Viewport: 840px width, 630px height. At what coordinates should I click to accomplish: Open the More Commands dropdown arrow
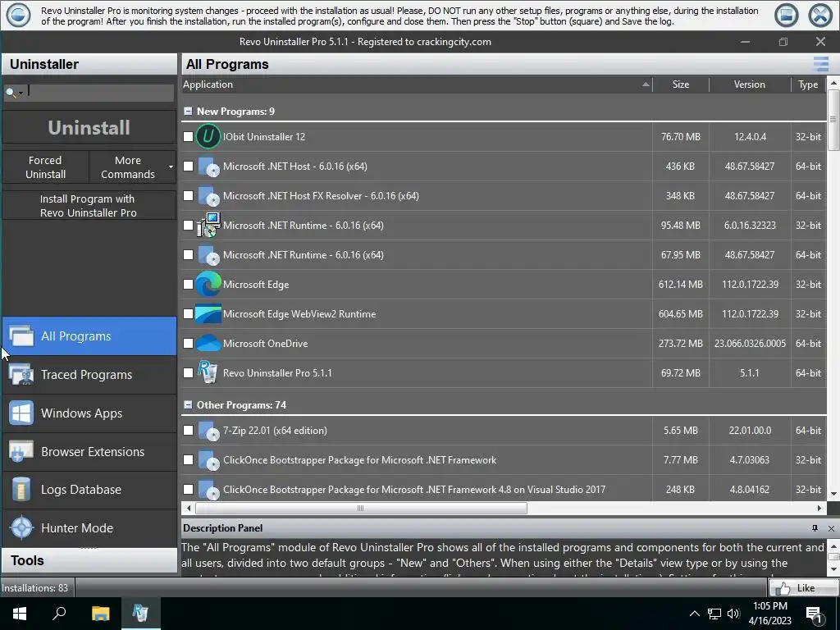[171, 167]
